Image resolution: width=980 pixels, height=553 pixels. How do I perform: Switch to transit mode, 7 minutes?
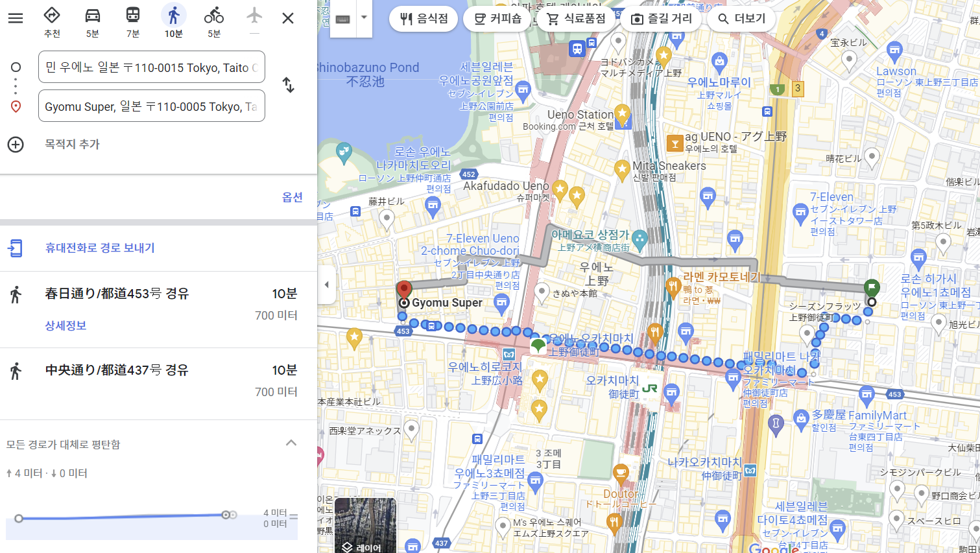coord(133,15)
